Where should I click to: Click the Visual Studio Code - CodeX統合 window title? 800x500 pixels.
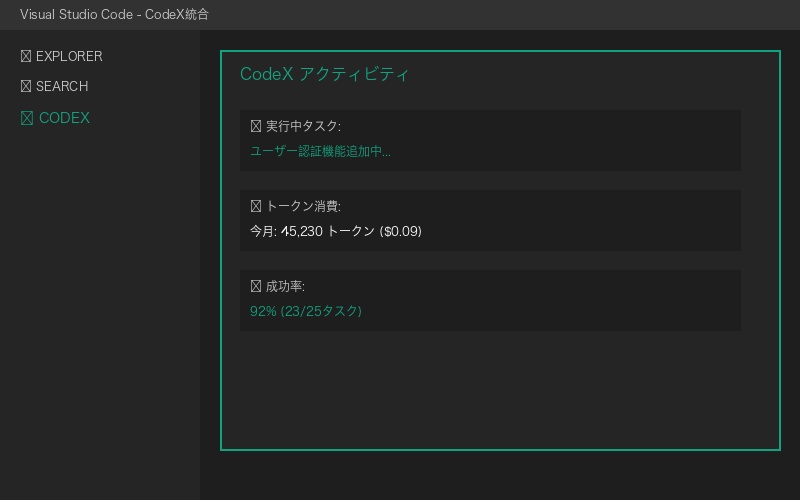(x=114, y=15)
